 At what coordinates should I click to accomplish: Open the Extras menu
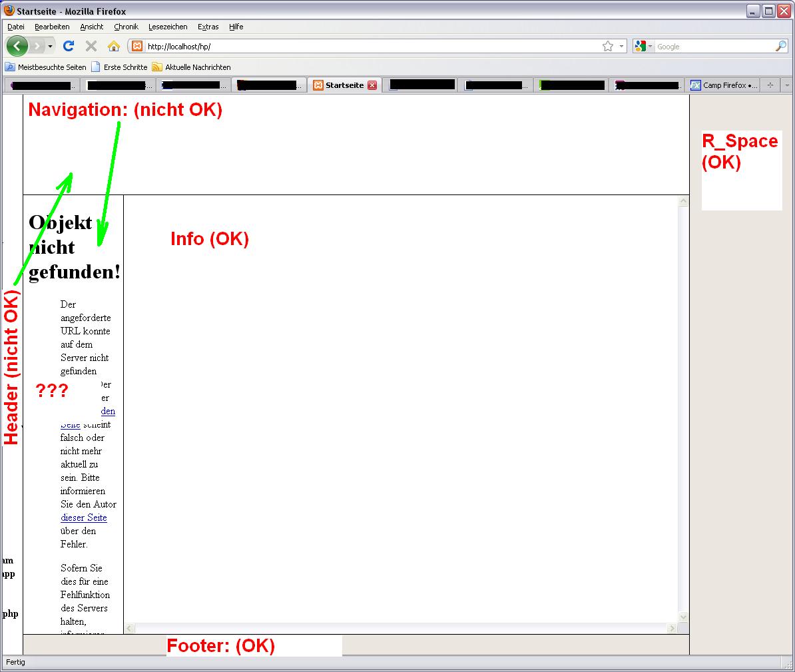pyautogui.click(x=208, y=27)
